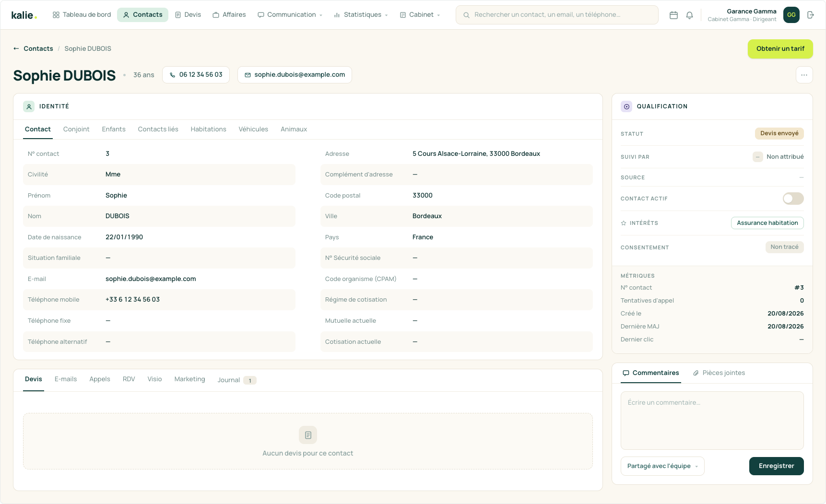Switch to the Véhicules tab
Screen dimensions: 826x504
[x=253, y=129]
